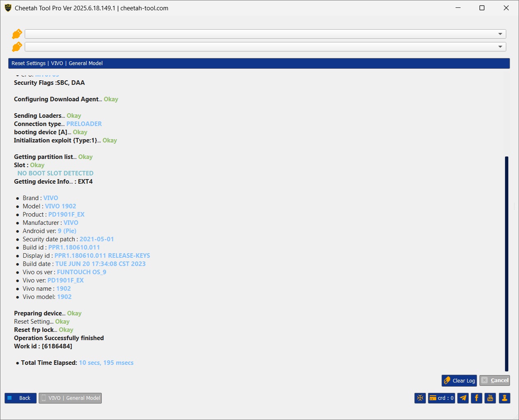Click the second USB plug icon
The image size is (519, 420).
pos(17,47)
